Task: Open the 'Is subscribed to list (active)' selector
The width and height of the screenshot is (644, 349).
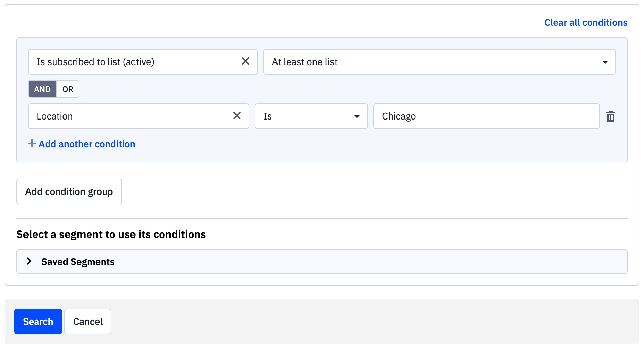Action: (132, 62)
